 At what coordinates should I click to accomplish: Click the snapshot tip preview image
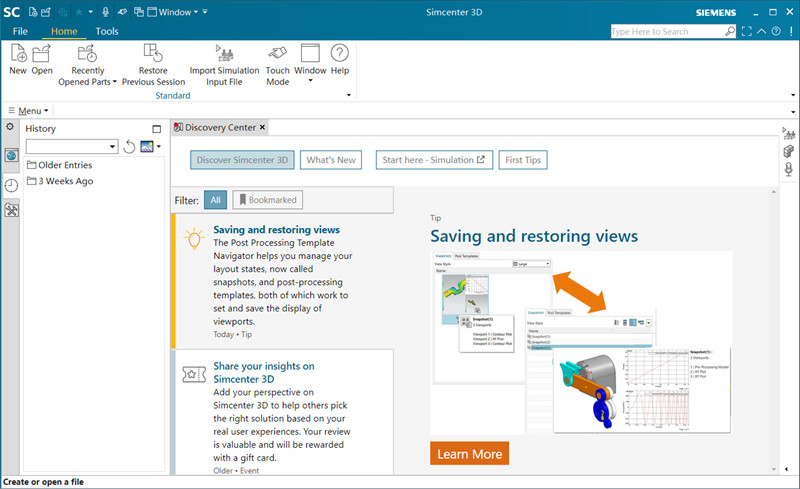(x=581, y=343)
